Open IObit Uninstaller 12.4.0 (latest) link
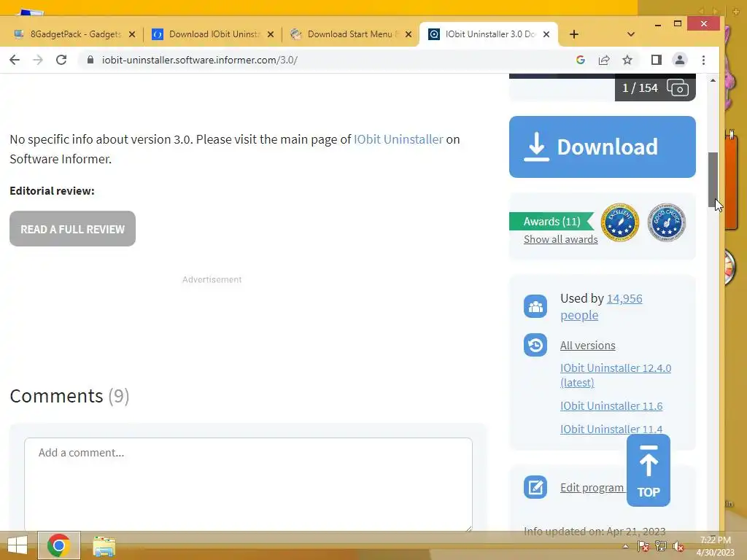This screenshot has height=560, width=747. coord(616,376)
